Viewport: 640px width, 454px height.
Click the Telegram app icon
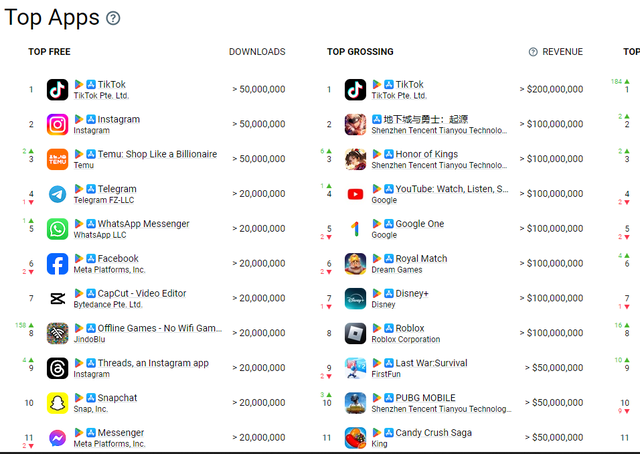(x=57, y=194)
